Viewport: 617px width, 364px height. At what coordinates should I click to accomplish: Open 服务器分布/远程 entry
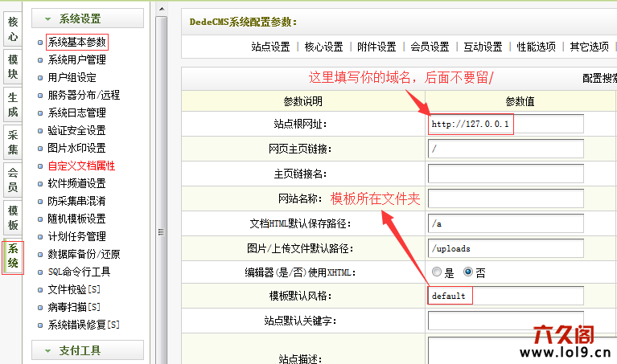pos(84,95)
